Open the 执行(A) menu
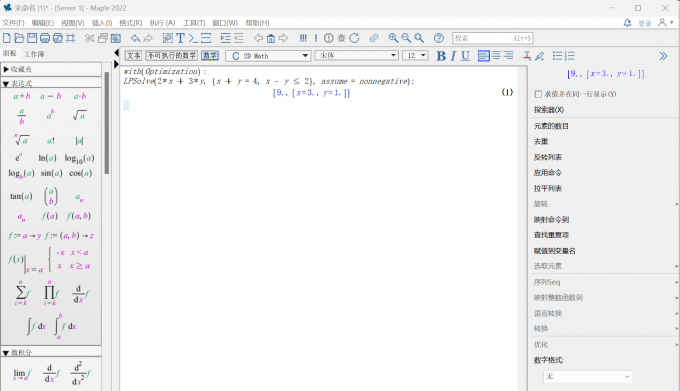680x391 pixels. tap(162, 23)
